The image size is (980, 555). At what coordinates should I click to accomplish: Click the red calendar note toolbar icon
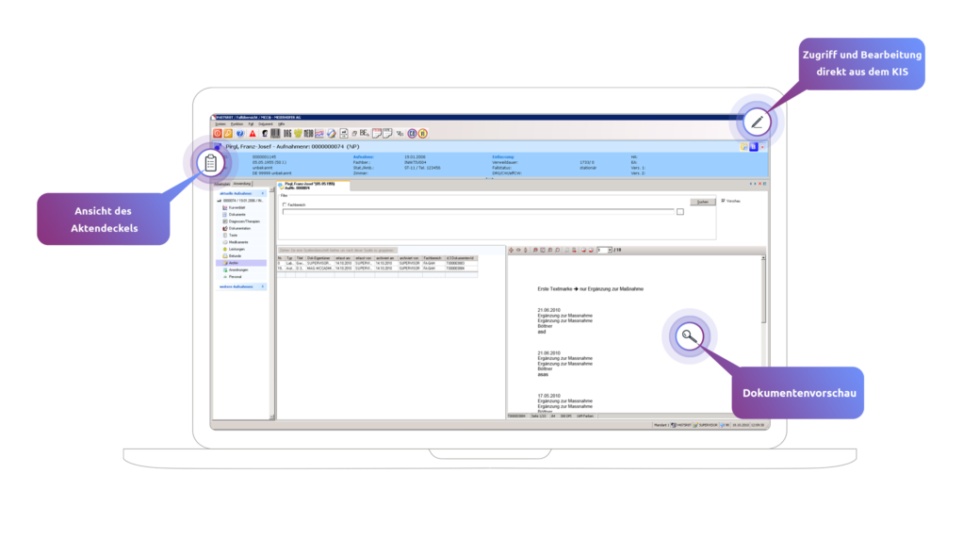coord(377,133)
